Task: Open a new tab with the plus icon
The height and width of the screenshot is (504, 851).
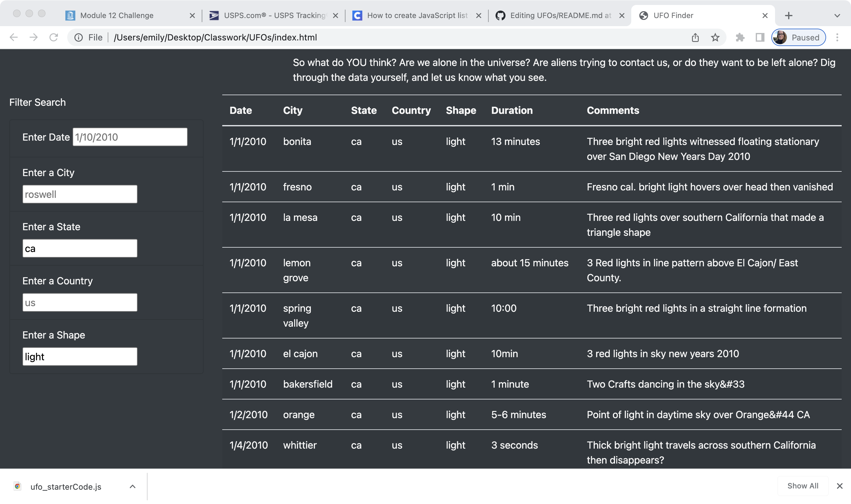Action: (789, 15)
